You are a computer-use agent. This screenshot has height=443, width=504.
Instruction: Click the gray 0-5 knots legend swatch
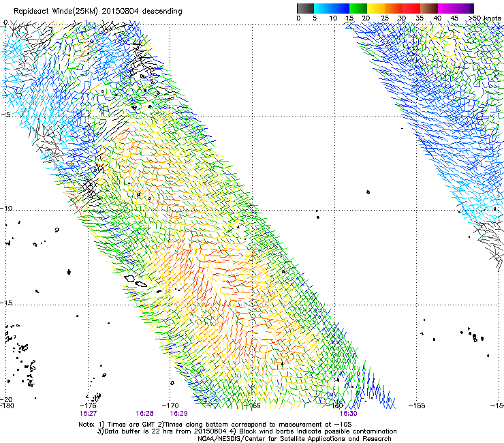(x=305, y=8)
